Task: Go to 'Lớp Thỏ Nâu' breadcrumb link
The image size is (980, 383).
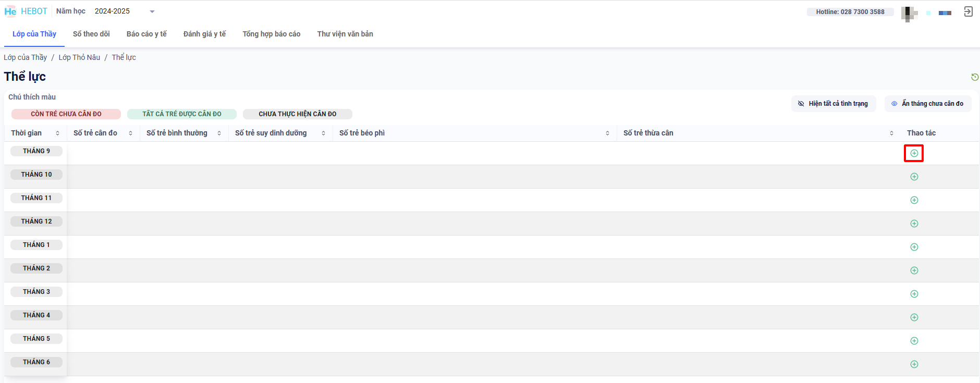Action: (79, 57)
